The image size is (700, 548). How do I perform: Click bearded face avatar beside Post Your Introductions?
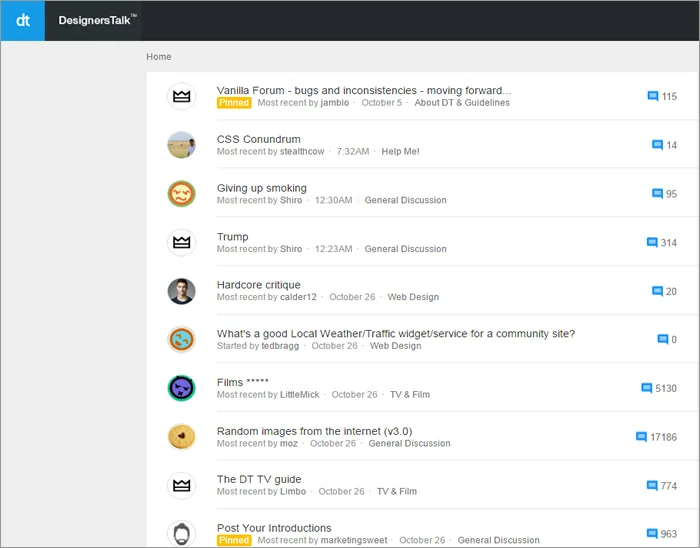coord(182,534)
